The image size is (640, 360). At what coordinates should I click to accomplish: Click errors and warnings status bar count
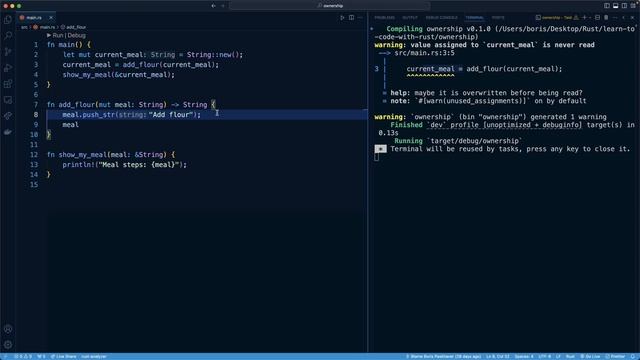pyautogui.click(x=23, y=356)
